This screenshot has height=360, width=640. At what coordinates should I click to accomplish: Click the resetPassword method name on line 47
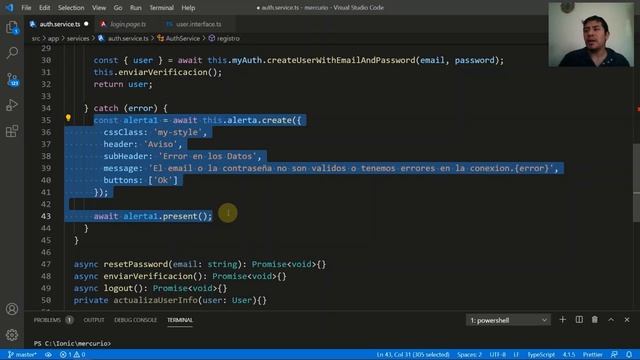136,264
